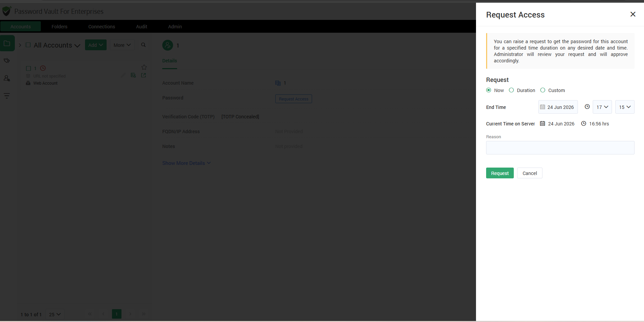644x322 pixels.
Task: Click the Request Access button beside Password
Action: [x=293, y=99]
